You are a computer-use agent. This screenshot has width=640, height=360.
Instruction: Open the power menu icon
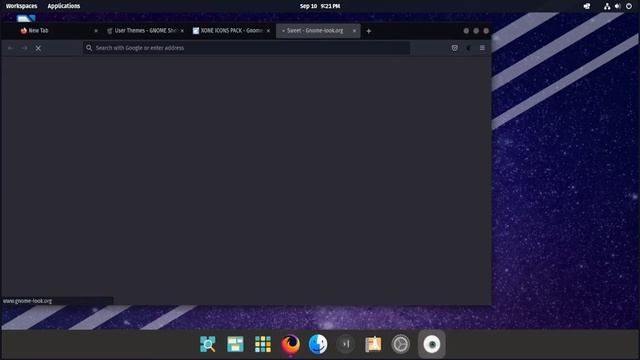tap(629, 6)
